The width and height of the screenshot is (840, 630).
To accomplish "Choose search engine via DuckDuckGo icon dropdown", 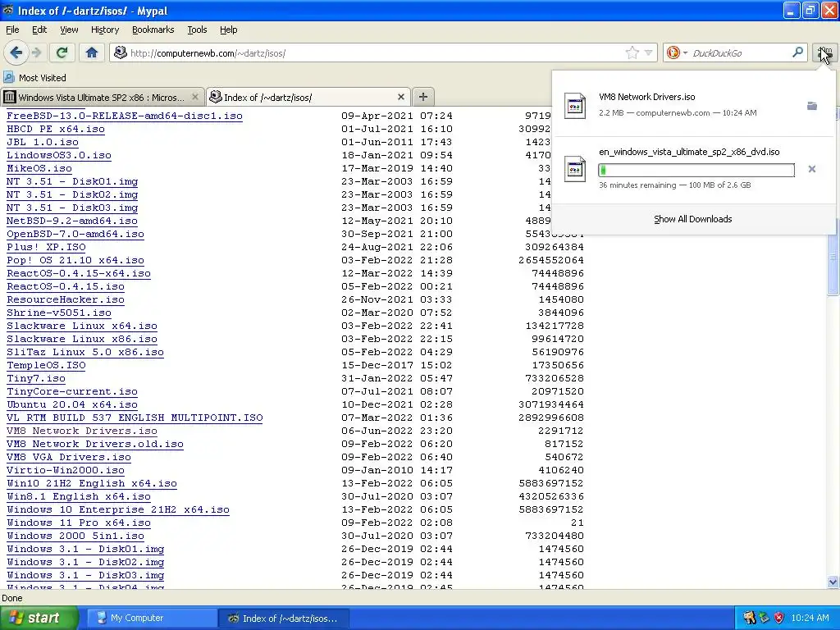I will coord(677,52).
